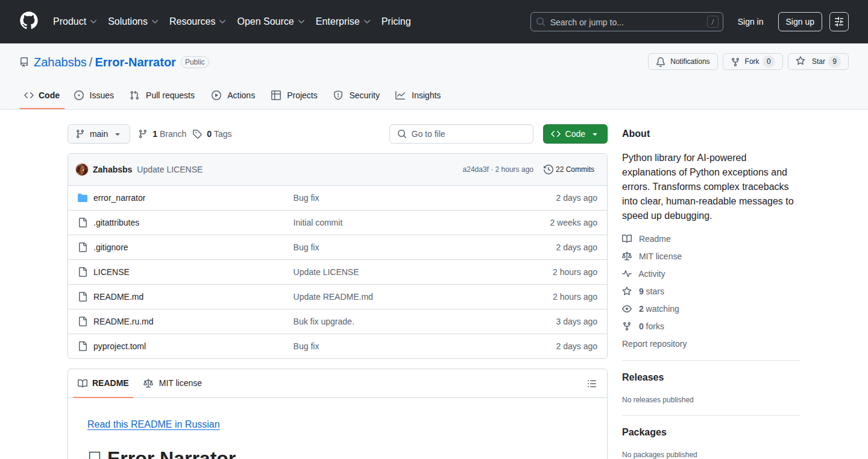This screenshot has height=459, width=868.
Task: Open the GitHub home logo
Action: pos(29,21)
